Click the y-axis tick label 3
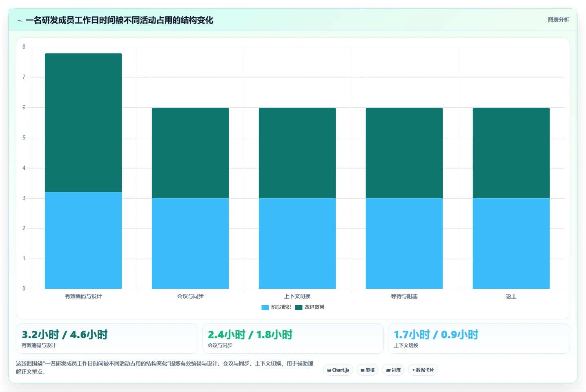Image resolution: width=586 pixels, height=392 pixels. pyautogui.click(x=24, y=198)
